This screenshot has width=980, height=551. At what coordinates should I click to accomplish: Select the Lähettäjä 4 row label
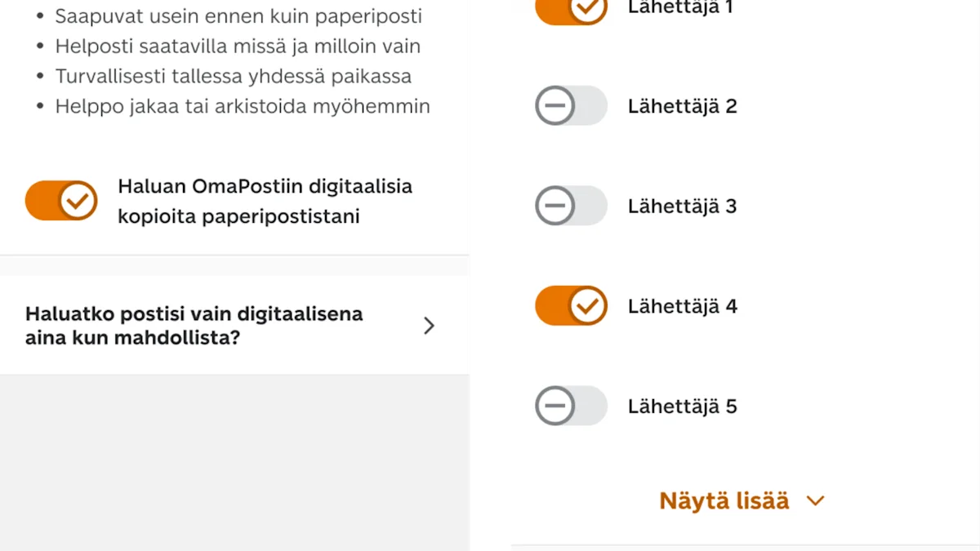[683, 306]
